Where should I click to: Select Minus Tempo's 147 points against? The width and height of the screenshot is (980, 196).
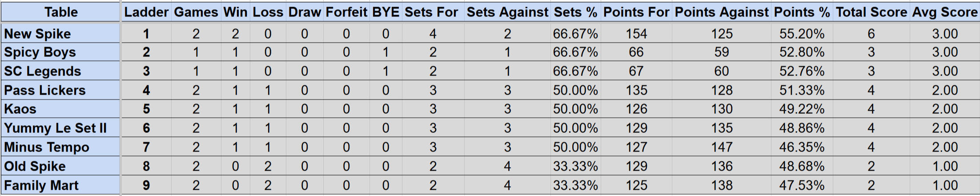pyautogui.click(x=722, y=147)
